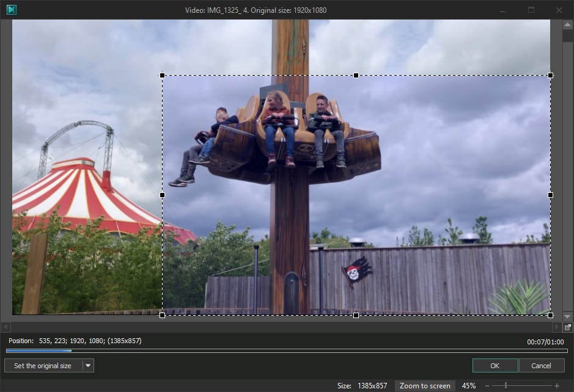This screenshot has height=392, width=574.
Task: Click the corner navigation icon beside scrollbars
Action: (567, 327)
